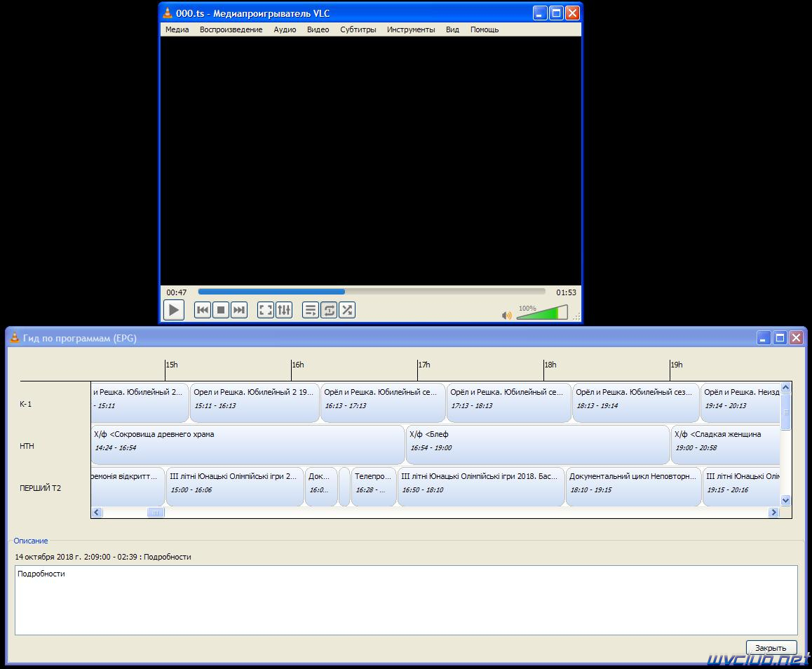Maximize the EPG window

[779, 338]
